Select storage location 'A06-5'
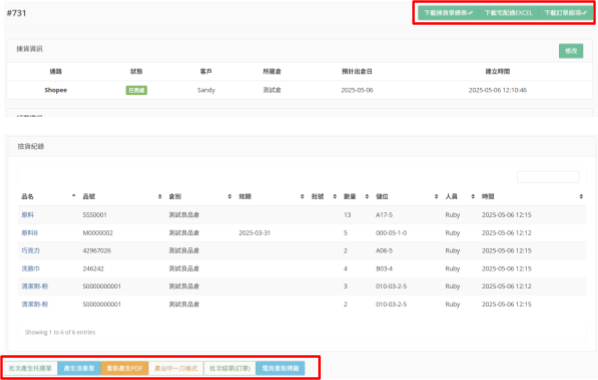598x380 pixels. (384, 251)
